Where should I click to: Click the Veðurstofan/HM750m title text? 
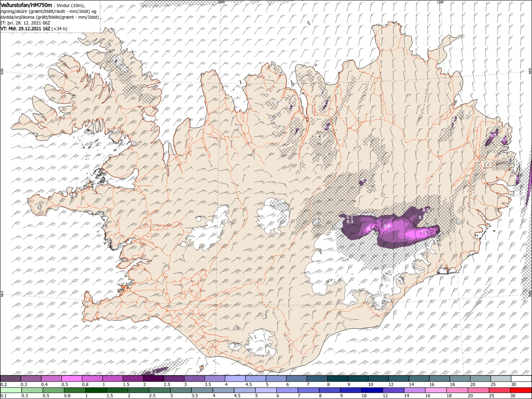(26, 5)
